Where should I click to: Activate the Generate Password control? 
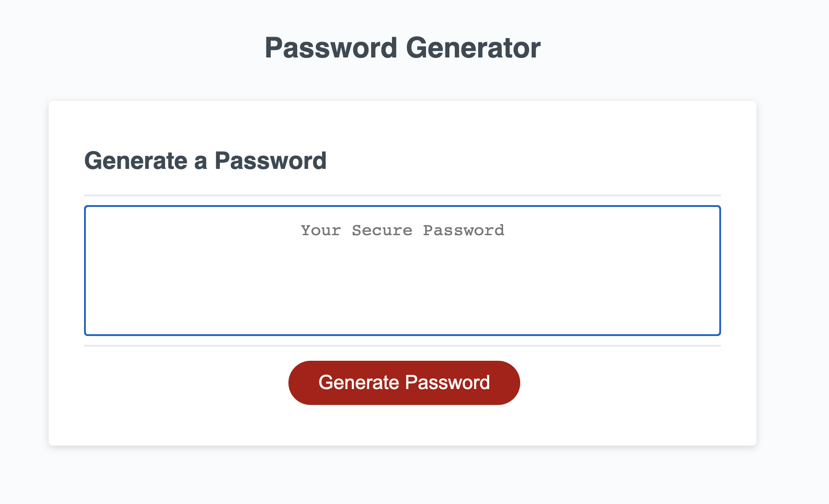pyautogui.click(x=404, y=382)
